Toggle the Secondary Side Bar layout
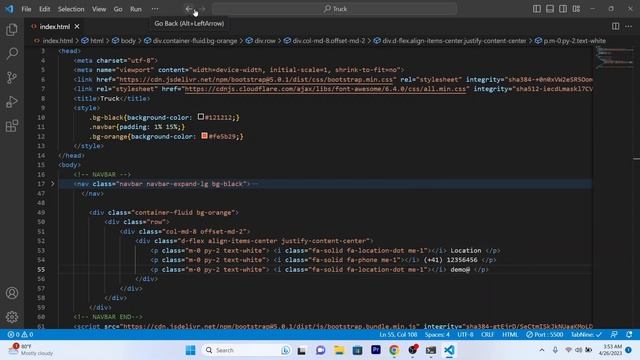The height and width of the screenshot is (360, 640). 563,9
